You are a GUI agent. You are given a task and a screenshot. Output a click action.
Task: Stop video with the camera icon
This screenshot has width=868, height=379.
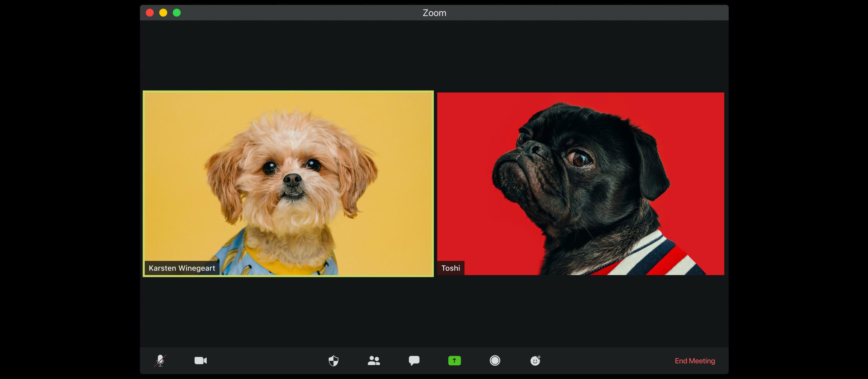click(x=200, y=360)
